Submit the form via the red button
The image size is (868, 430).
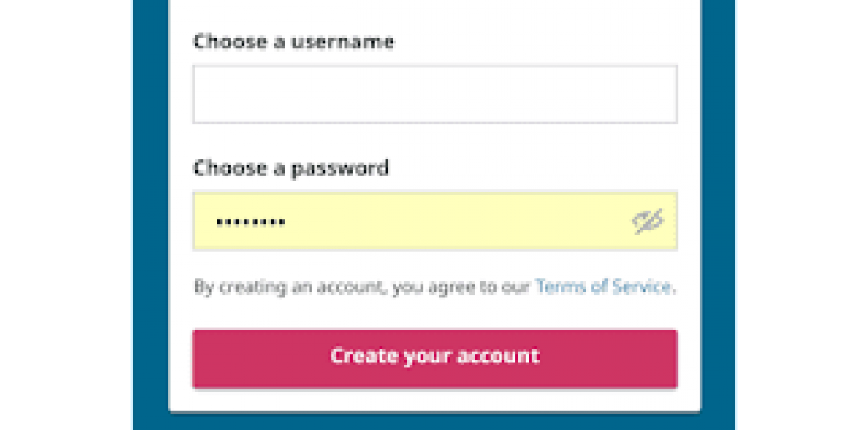(435, 358)
